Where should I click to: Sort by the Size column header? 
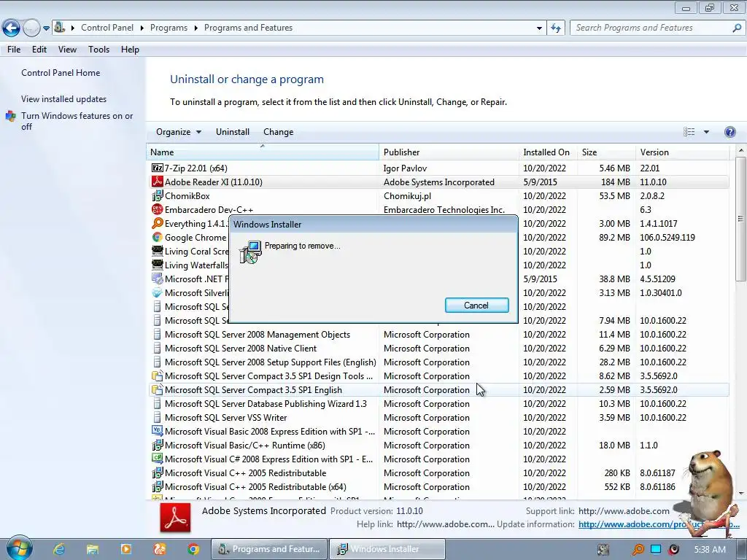coord(606,152)
